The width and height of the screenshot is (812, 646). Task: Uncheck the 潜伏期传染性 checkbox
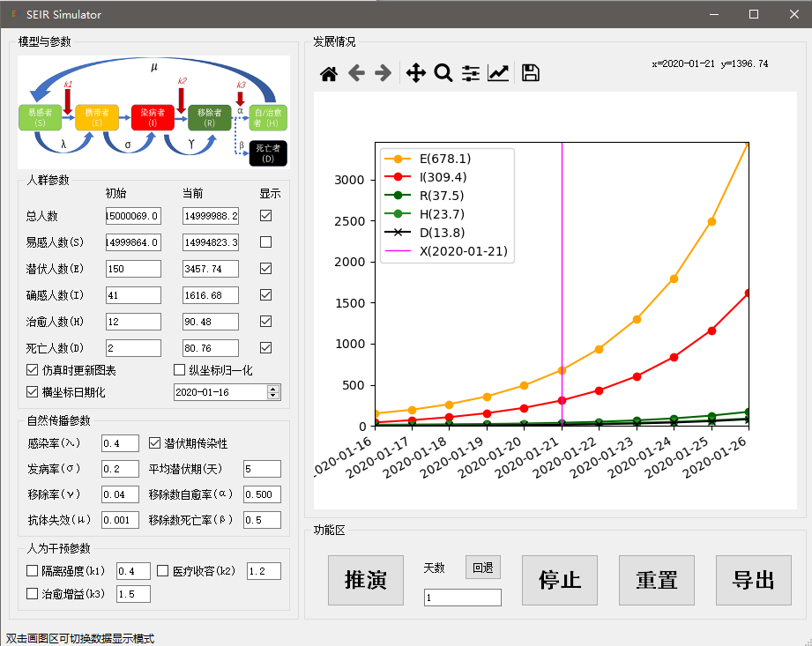pyautogui.click(x=154, y=442)
